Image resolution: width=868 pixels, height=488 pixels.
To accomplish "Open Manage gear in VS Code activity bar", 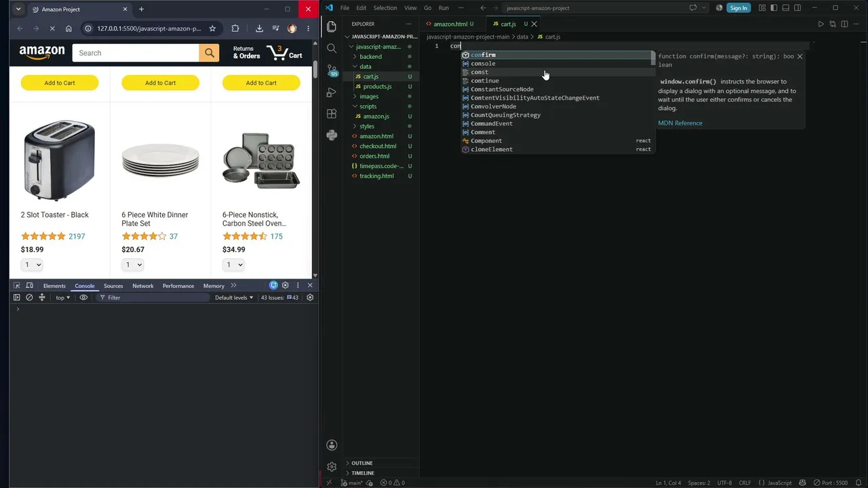I will click(332, 467).
